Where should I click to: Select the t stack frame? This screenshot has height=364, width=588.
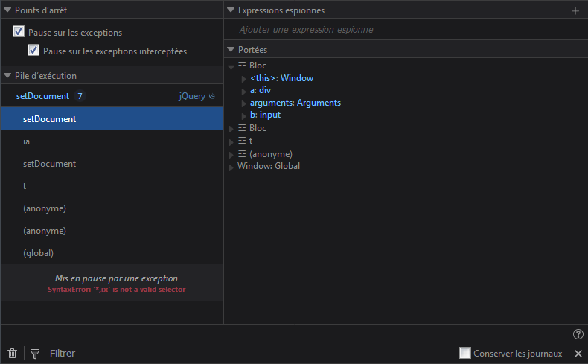tap(112, 186)
